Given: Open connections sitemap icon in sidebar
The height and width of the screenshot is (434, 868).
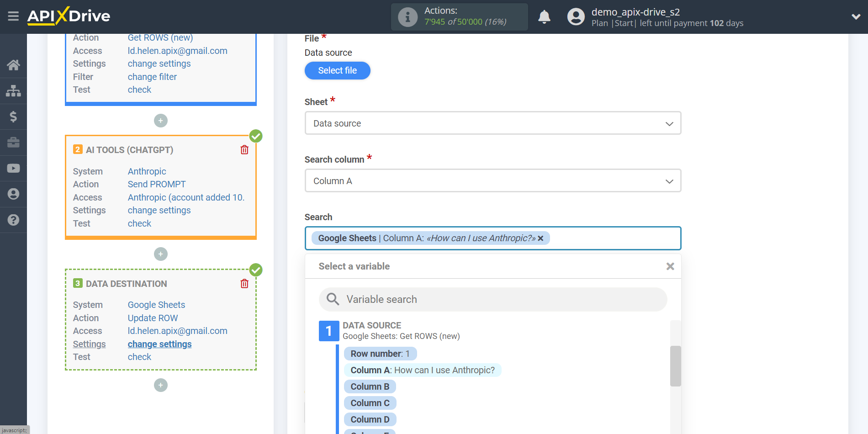Looking at the screenshot, I should click(13, 91).
